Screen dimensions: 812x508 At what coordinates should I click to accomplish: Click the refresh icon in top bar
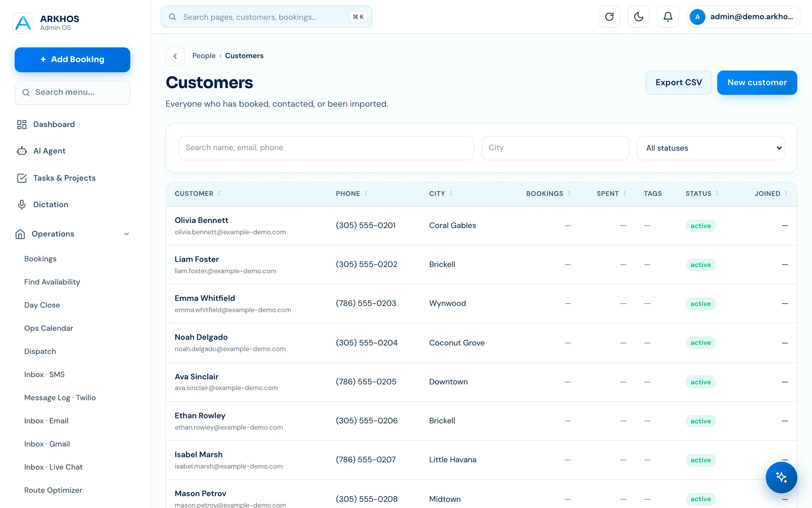tap(609, 16)
